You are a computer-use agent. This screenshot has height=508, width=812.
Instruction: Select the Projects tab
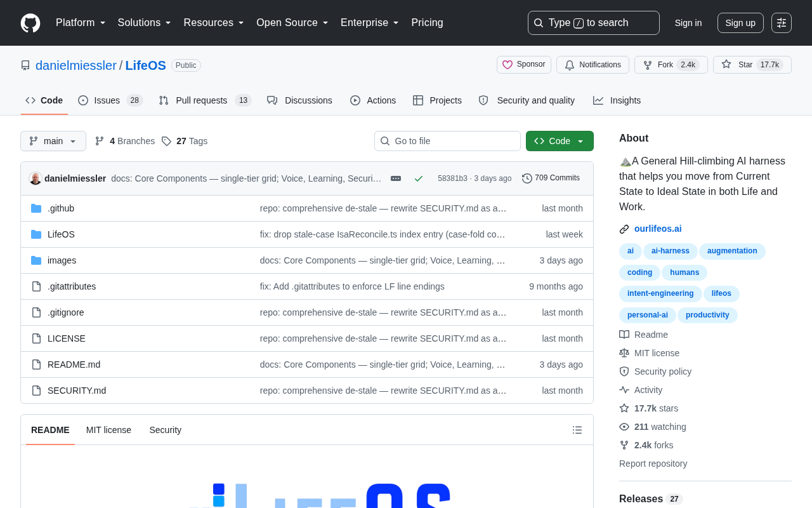point(437,100)
